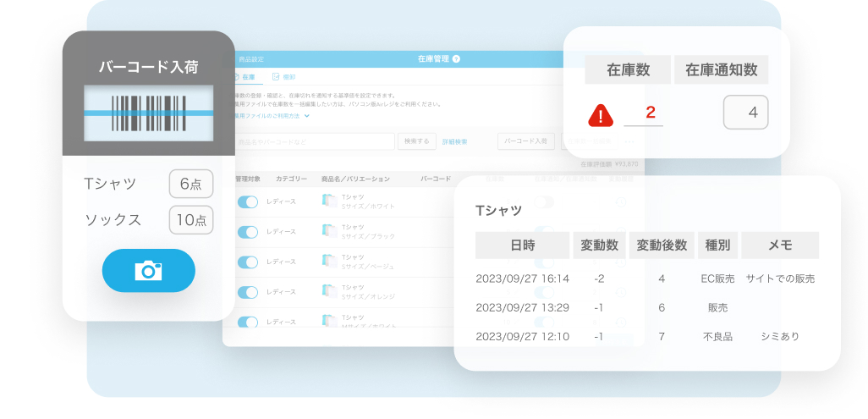Switch to the 在庫 tab
The width and height of the screenshot is (868, 419).
click(x=246, y=77)
